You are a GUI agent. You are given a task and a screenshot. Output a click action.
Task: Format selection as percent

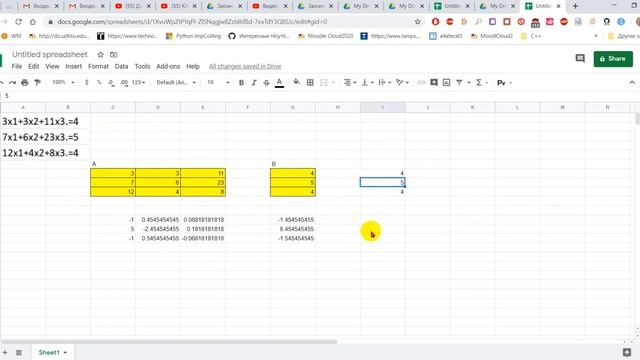click(99, 82)
